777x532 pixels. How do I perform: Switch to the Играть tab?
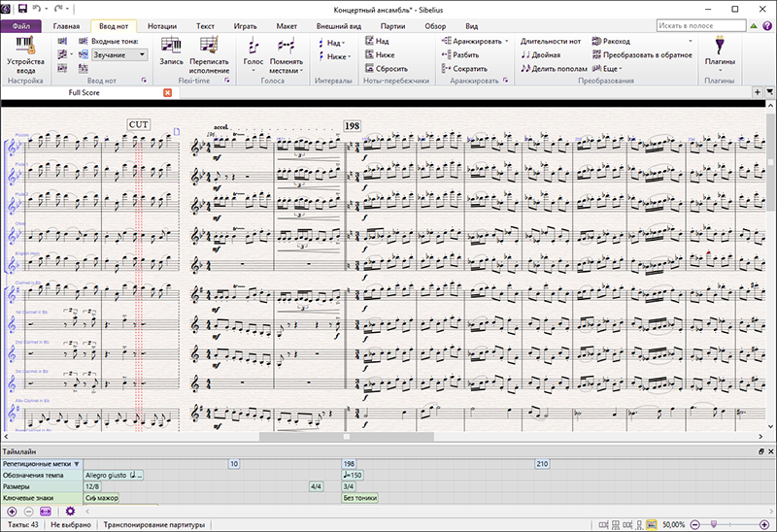pyautogui.click(x=246, y=26)
